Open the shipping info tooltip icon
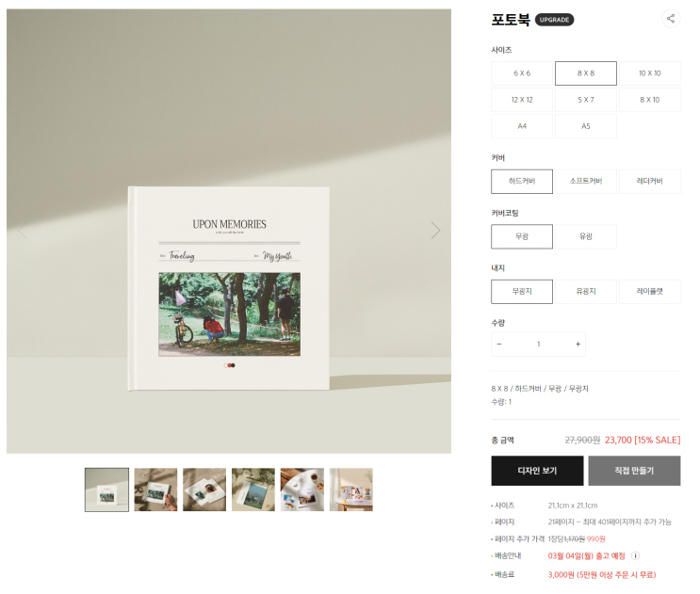 pos(635,555)
